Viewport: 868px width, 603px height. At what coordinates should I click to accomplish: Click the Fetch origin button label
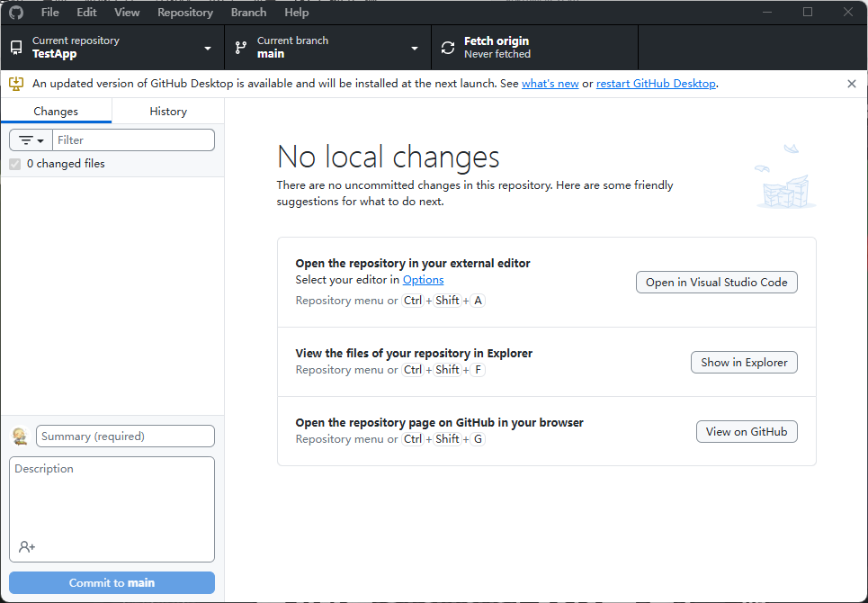[497, 41]
